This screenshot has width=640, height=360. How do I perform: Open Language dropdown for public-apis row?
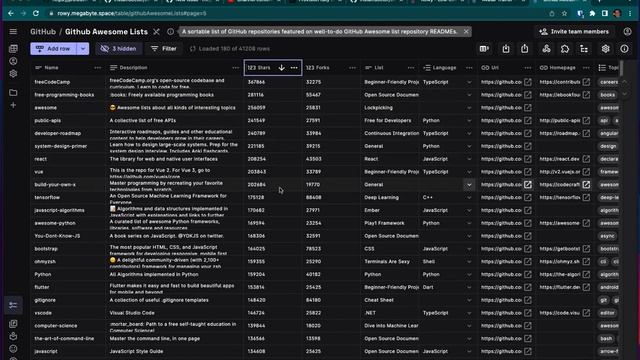click(469, 120)
